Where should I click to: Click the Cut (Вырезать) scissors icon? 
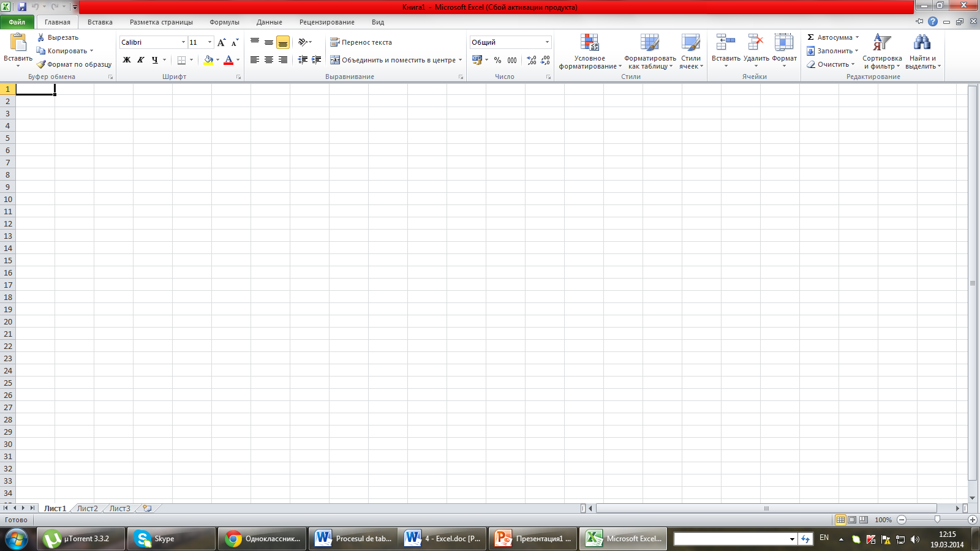coord(41,37)
